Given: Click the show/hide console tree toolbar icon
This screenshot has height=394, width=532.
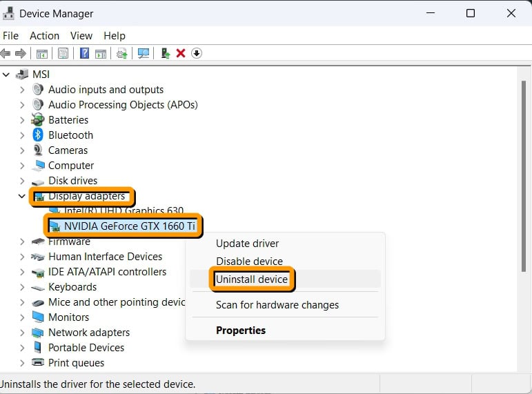Looking at the screenshot, I should (x=42, y=53).
